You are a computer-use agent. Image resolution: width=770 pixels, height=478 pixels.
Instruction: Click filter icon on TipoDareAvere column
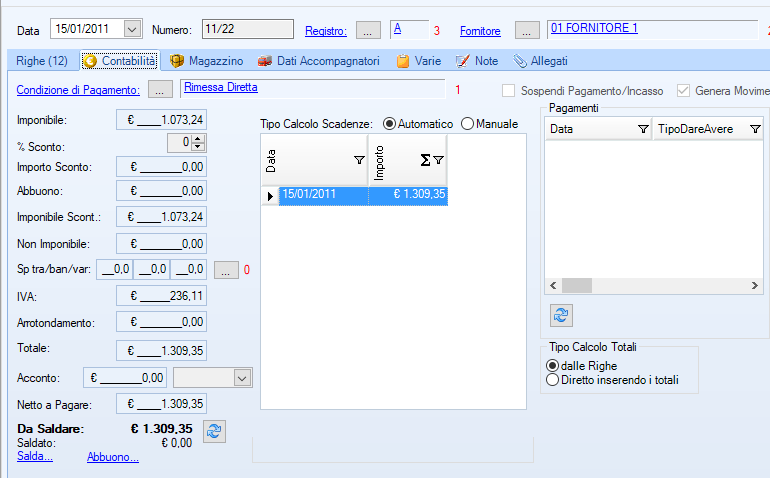click(x=755, y=130)
